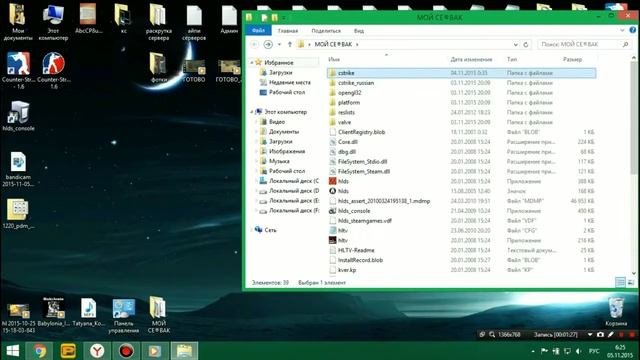This screenshot has height=360, width=640.
Task: Collapse the Избранное group
Action: (252, 62)
